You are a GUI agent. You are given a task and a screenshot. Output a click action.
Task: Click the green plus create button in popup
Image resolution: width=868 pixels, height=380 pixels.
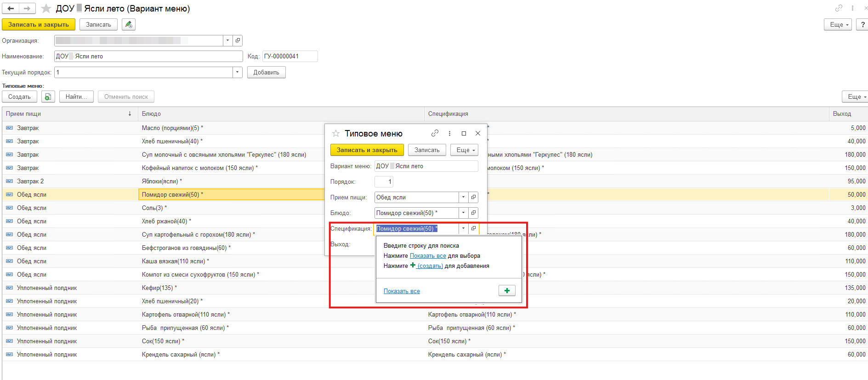click(x=507, y=290)
